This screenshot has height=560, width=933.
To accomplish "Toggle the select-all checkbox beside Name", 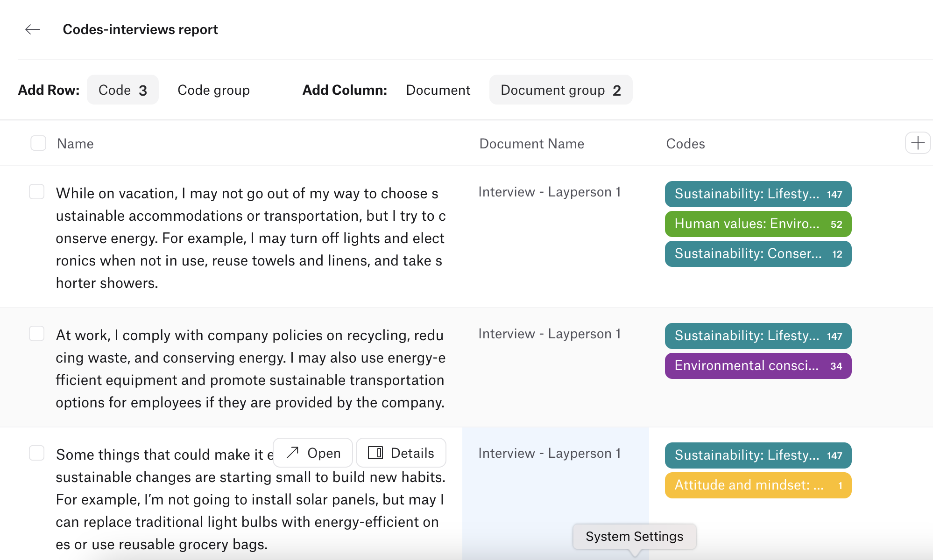I will (x=38, y=143).
